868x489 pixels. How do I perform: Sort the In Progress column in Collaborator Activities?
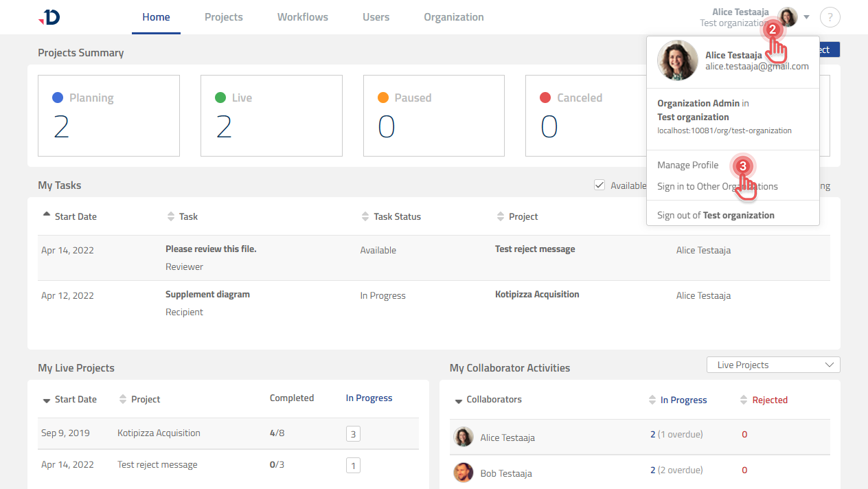pyautogui.click(x=652, y=400)
